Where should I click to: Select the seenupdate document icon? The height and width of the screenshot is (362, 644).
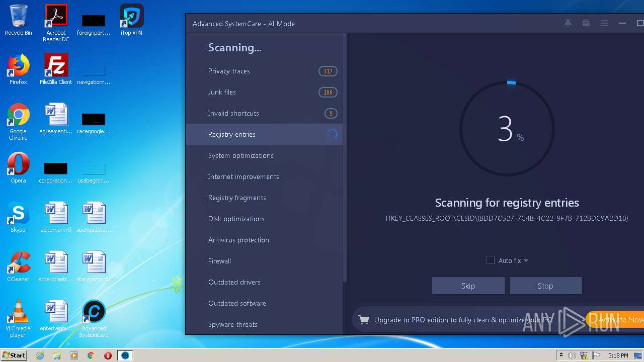click(94, 217)
